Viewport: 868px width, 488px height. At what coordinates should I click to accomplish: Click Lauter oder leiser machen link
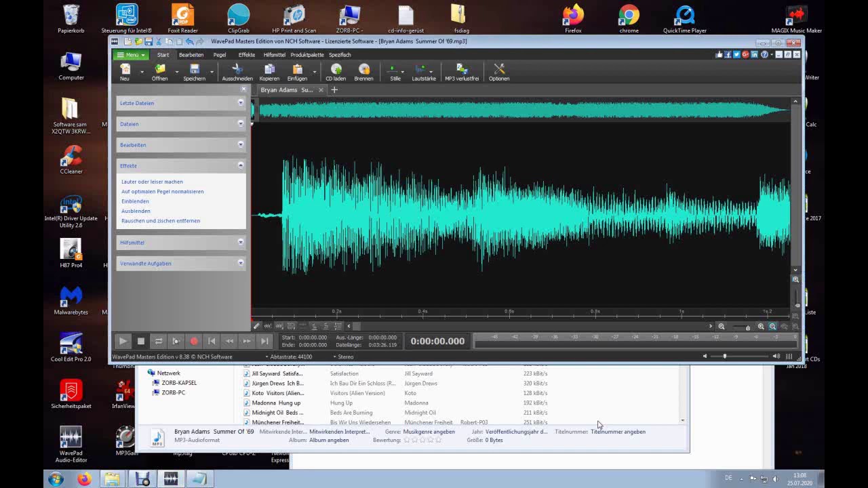pos(152,182)
